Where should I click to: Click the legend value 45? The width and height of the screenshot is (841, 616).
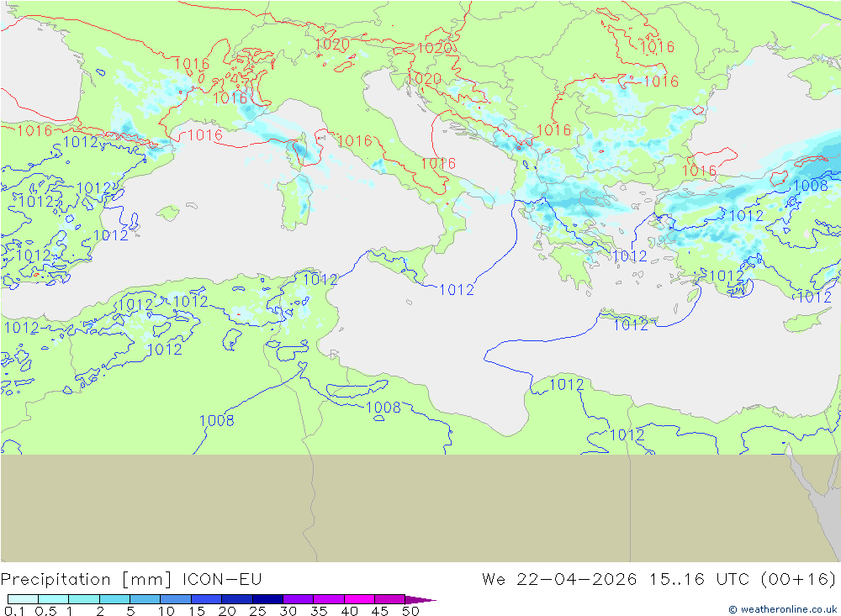pyautogui.click(x=380, y=611)
